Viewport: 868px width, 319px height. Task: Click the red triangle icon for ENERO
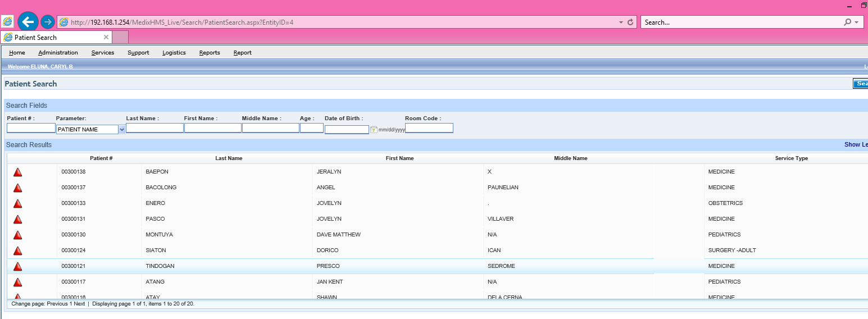point(17,203)
